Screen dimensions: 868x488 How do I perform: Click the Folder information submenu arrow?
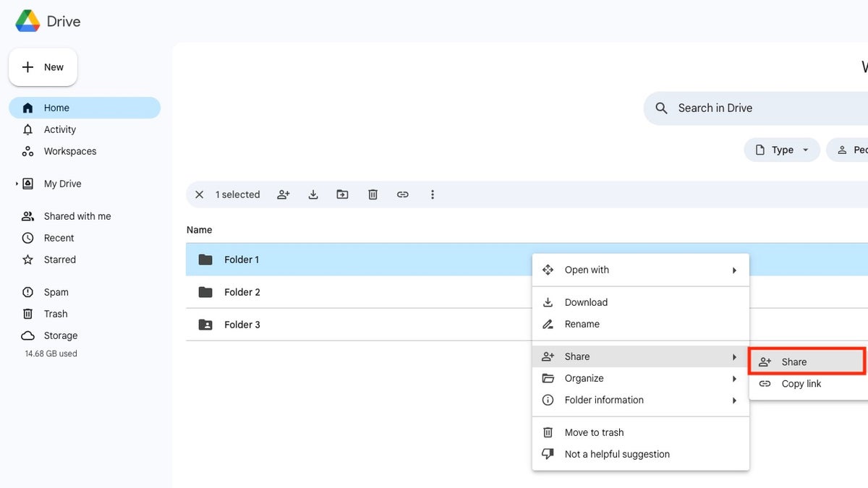734,401
